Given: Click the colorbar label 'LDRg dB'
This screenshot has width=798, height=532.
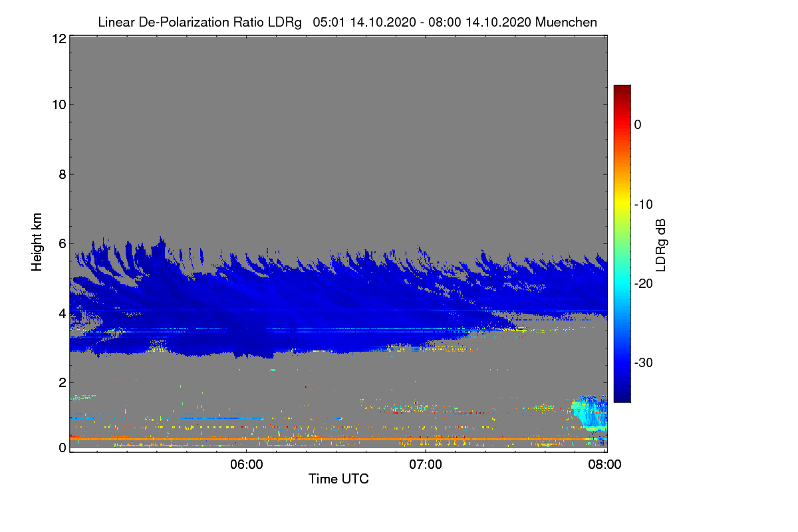Looking at the screenshot, I should click(x=660, y=244).
